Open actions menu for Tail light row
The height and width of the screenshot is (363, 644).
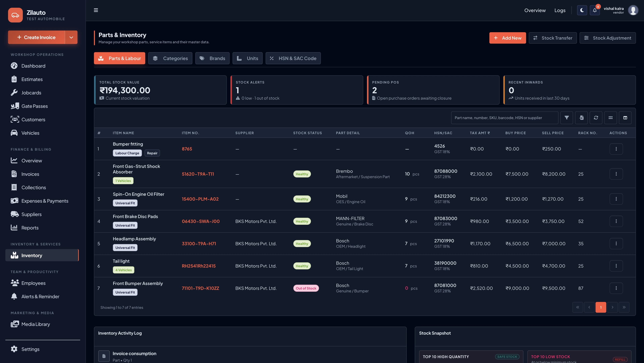616,266
